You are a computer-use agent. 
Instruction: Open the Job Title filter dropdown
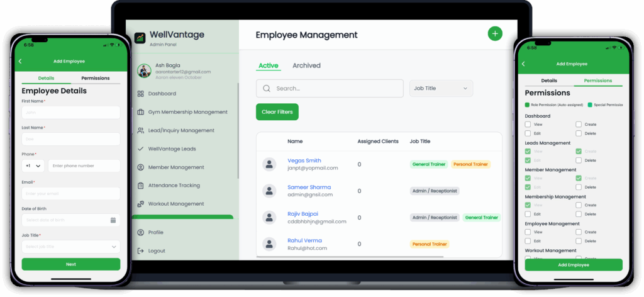(x=441, y=89)
